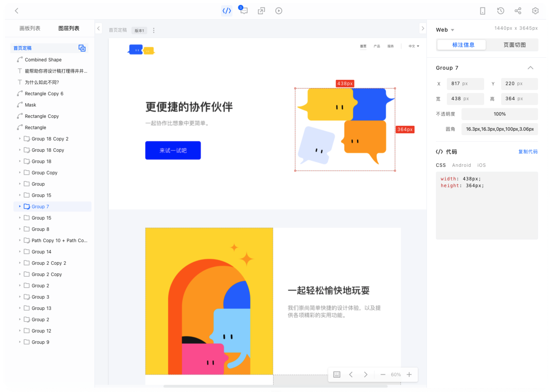Viewport: 550px width, 392px height.
Task: Expand the Group 18 Copy 2 layer
Action: coord(20,139)
